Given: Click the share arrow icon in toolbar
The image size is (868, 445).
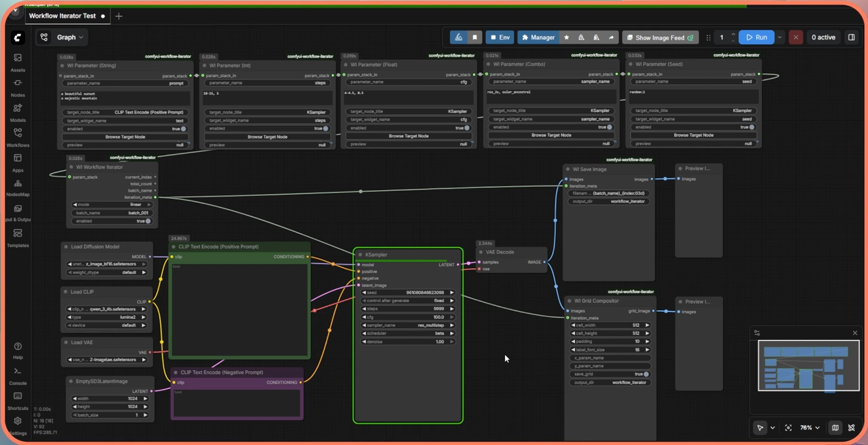Looking at the screenshot, I should [611, 37].
